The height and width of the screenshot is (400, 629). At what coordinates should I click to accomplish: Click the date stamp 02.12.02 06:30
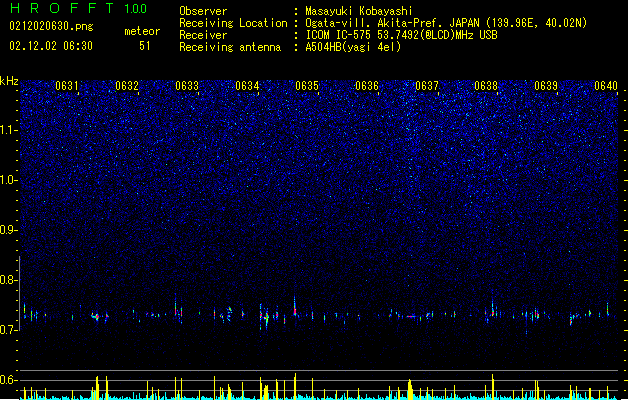(x=51, y=46)
